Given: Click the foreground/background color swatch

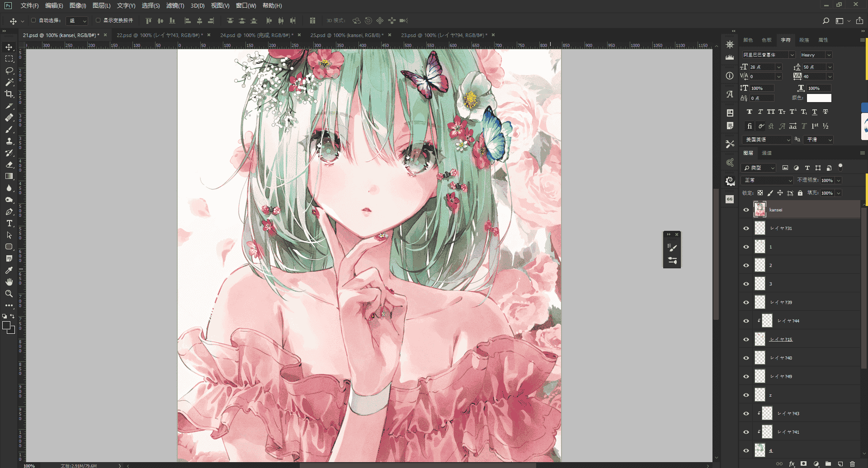Looking at the screenshot, I should 9,327.
